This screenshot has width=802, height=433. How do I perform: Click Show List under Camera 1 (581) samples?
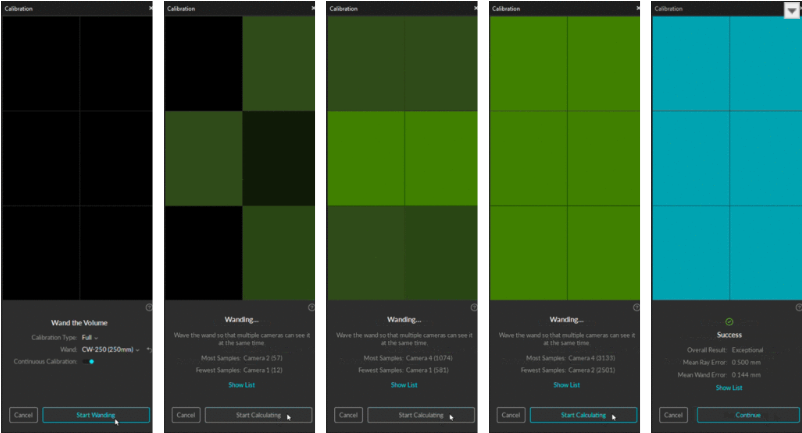click(404, 384)
